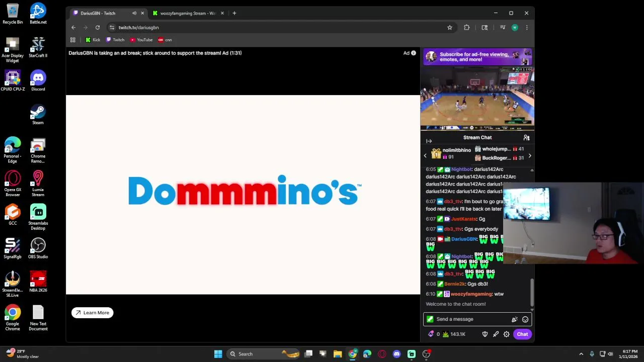The width and height of the screenshot is (644, 362).
Task: Go back using Chrome's back arrow
Action: (x=73, y=28)
